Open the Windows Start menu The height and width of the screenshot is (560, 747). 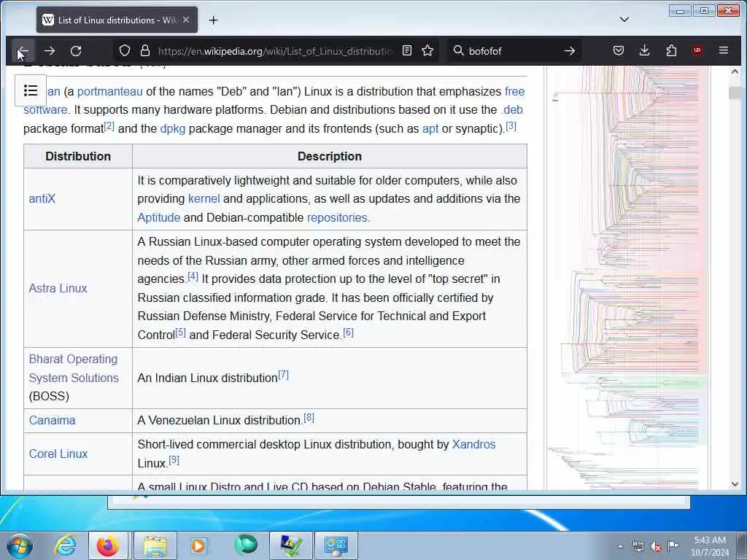pyautogui.click(x=20, y=545)
